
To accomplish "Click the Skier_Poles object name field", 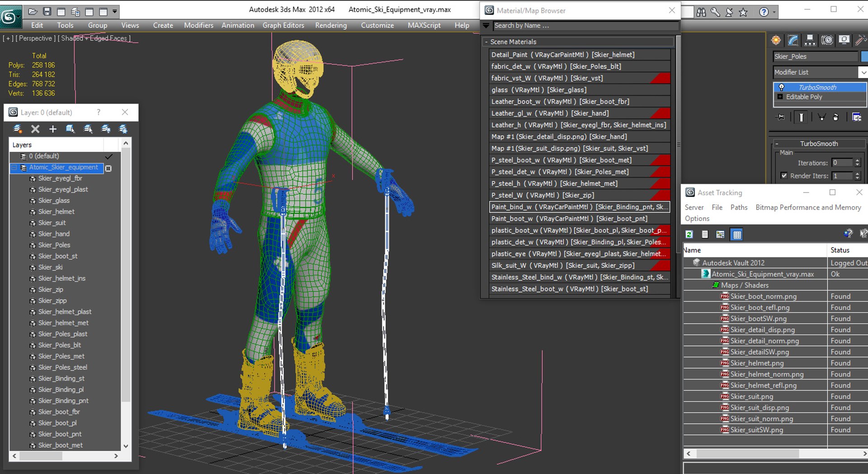I will 815,56.
